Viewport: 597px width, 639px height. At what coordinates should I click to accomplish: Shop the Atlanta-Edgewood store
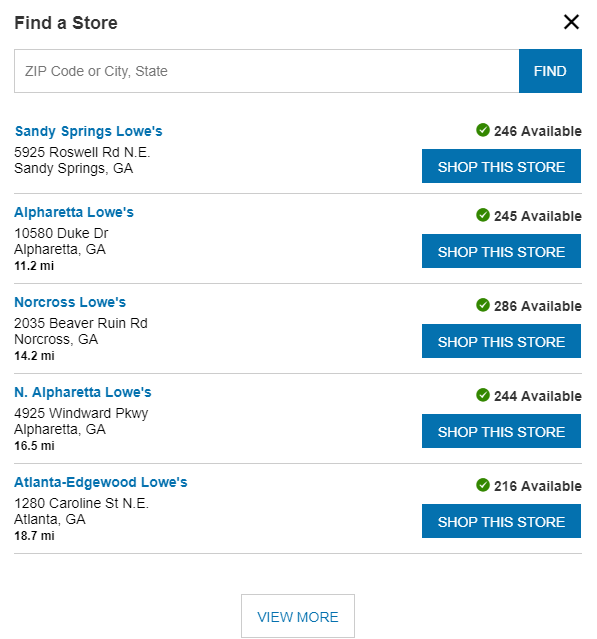[501, 521]
